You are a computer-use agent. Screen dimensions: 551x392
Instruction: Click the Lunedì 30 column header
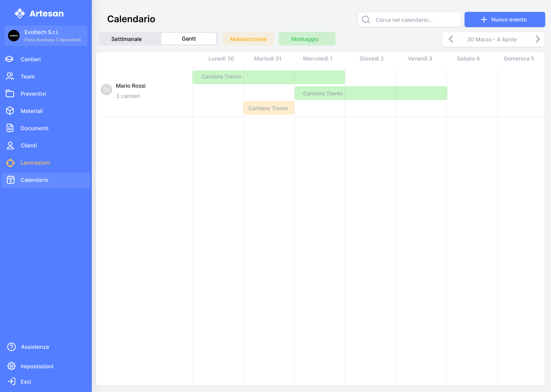(221, 59)
